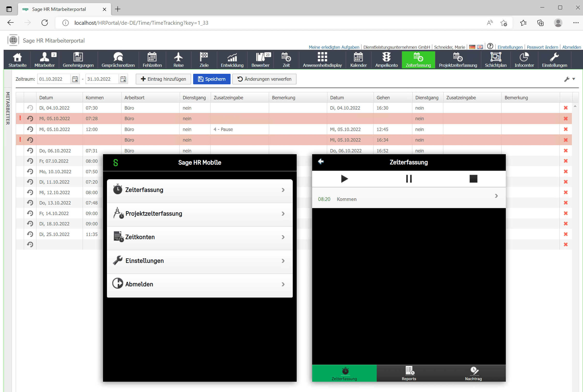Open Einstellungen in the dark navigation bar
This screenshot has width=583, height=392.
click(554, 60)
